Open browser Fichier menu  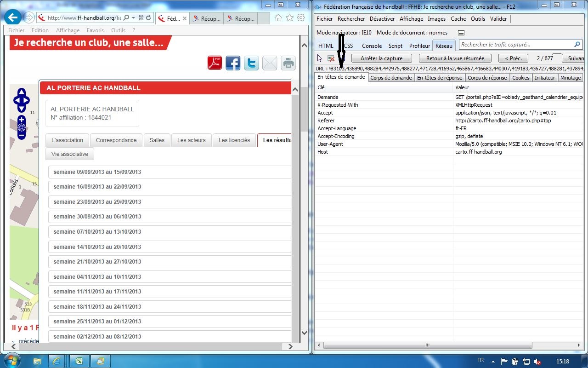coord(17,30)
